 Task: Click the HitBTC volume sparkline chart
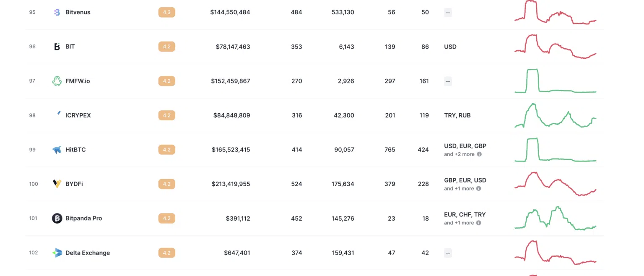pos(555,150)
